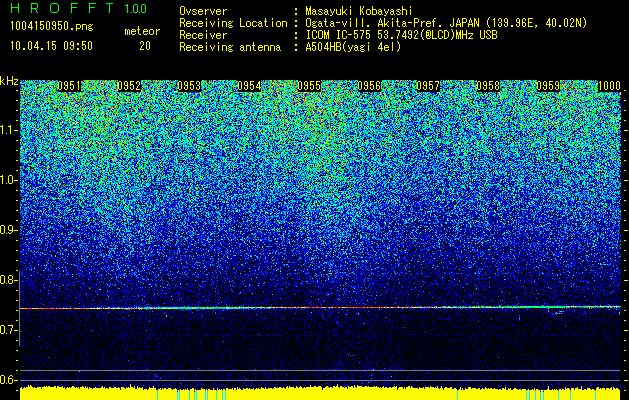Click the meteor count value 20
Viewport: 629px width, 400px height.
coord(145,46)
